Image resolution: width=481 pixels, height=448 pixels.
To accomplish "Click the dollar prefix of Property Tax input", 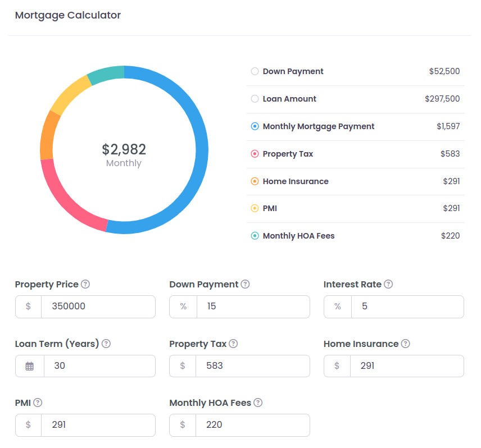I will (183, 366).
